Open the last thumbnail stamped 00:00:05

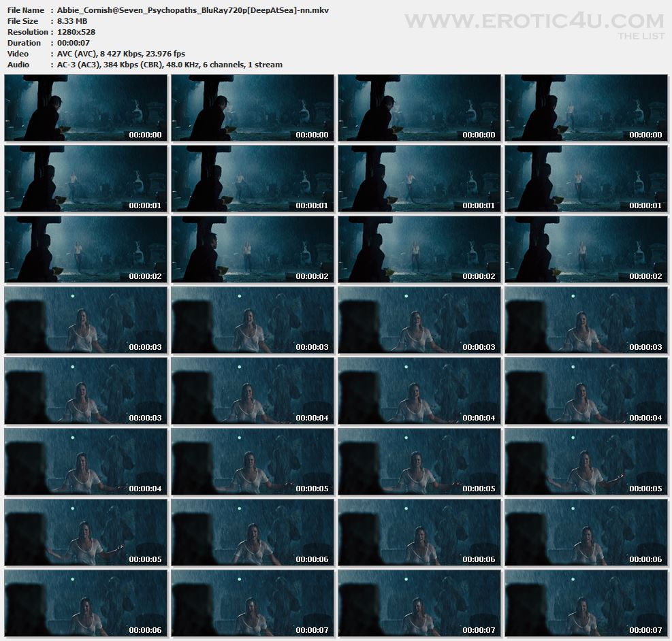point(86,533)
